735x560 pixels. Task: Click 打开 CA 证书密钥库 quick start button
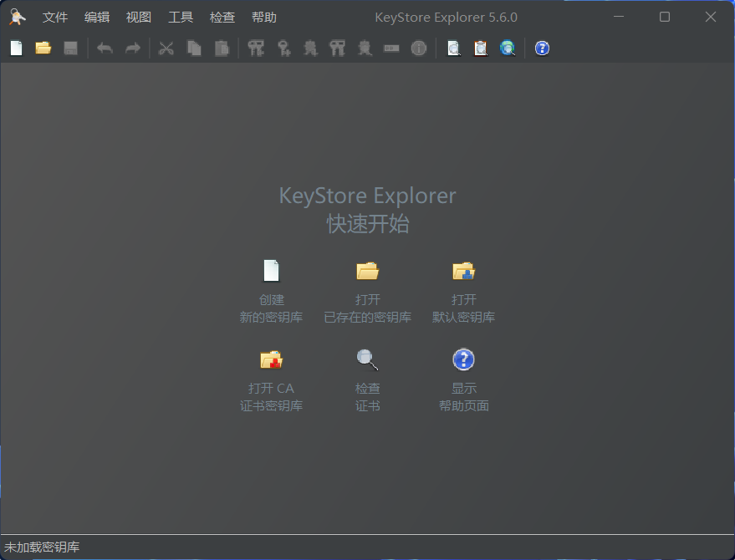tap(271, 359)
